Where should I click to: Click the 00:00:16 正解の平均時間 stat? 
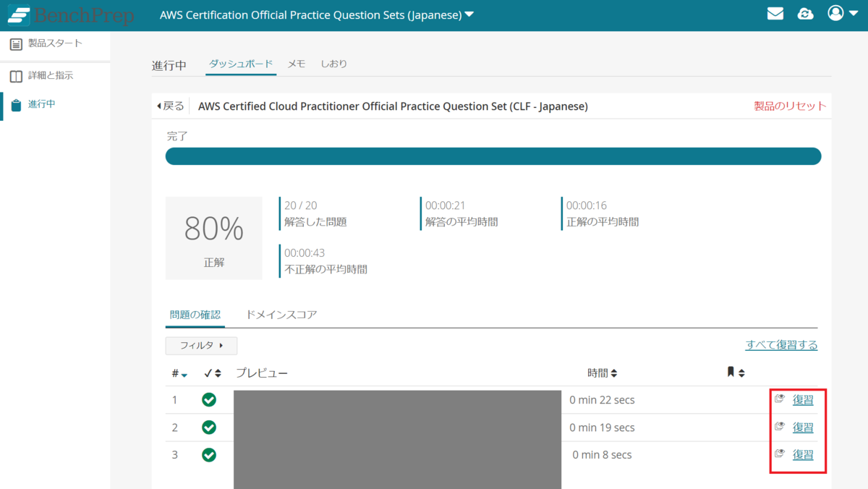pyautogui.click(x=602, y=213)
